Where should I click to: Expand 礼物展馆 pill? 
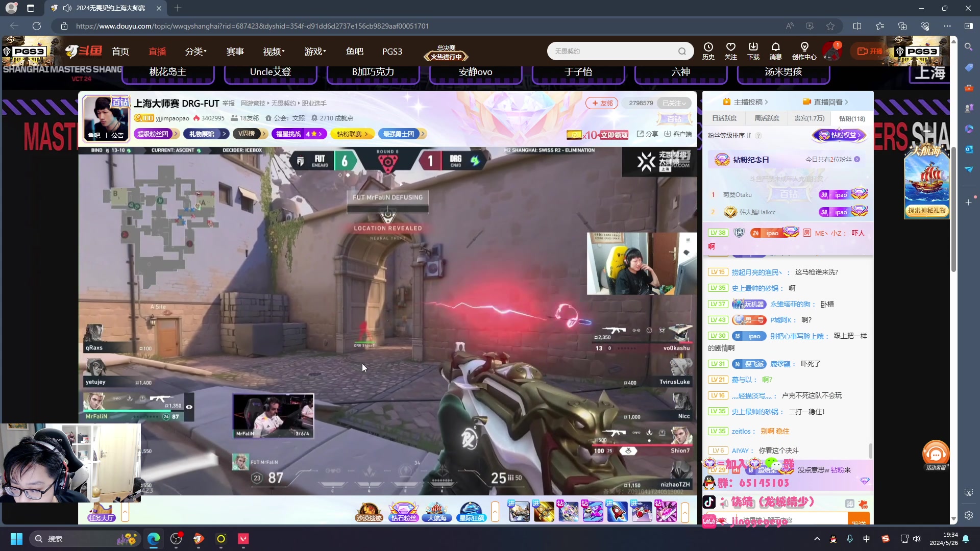click(x=205, y=134)
